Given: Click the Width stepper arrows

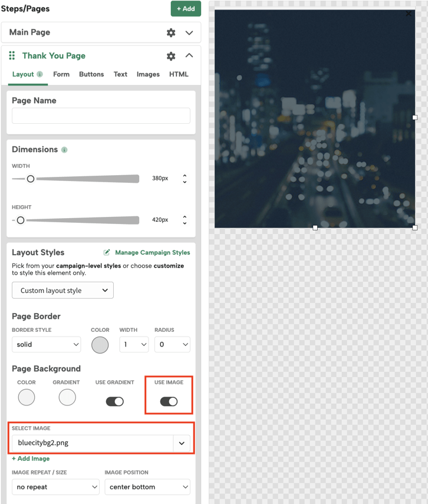Looking at the screenshot, I should [x=185, y=179].
